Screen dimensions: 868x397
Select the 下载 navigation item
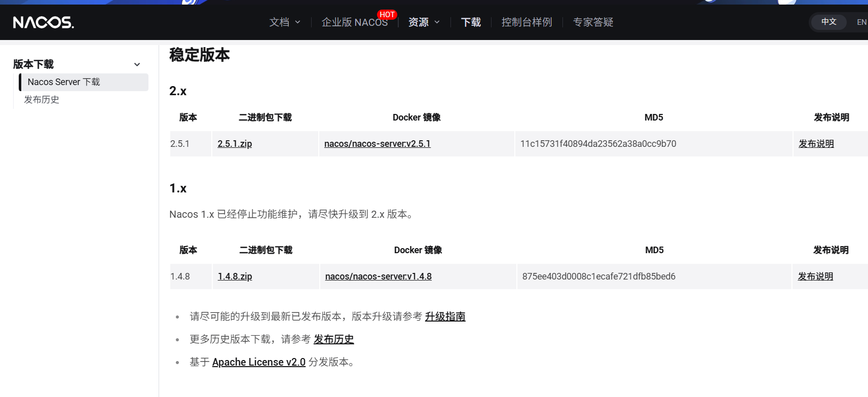click(x=471, y=22)
